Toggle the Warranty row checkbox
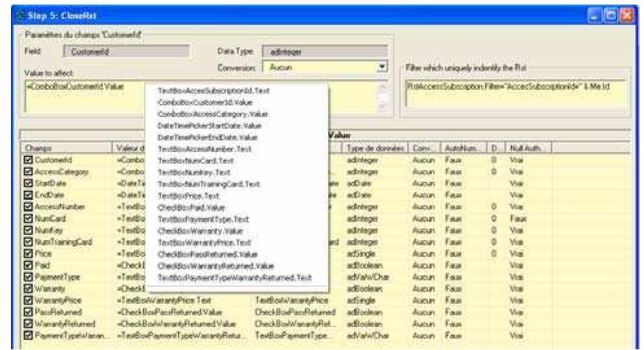The width and height of the screenshot is (644, 350). click(28, 289)
